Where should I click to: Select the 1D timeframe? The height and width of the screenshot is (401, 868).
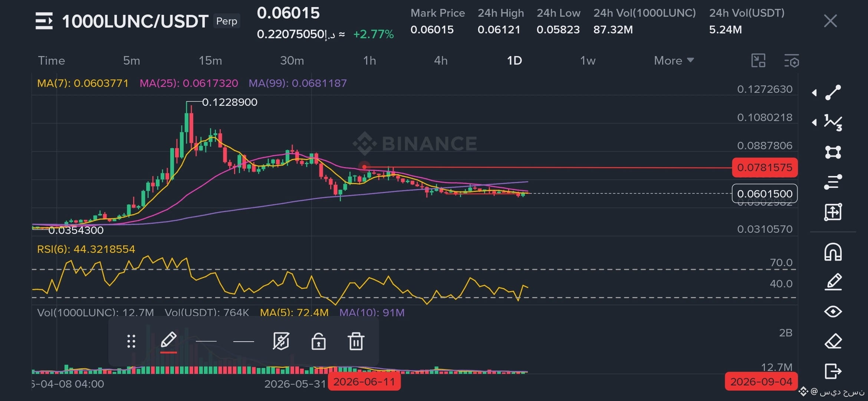(x=514, y=61)
